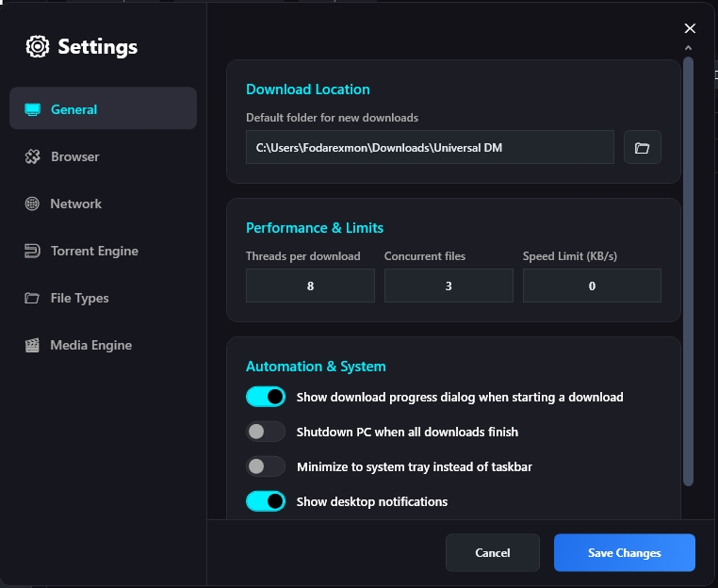
Task: Go to the File Types tab
Action: click(103, 298)
